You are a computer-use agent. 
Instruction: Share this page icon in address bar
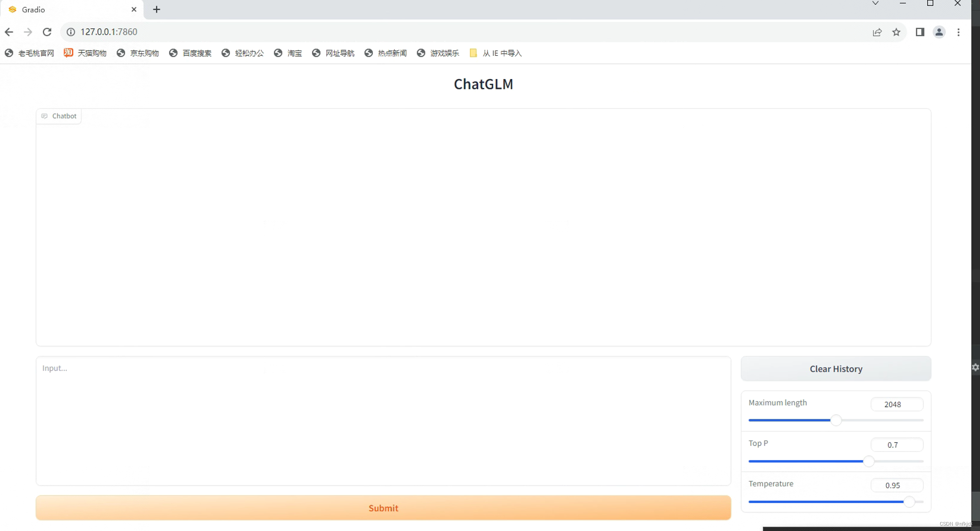click(877, 32)
